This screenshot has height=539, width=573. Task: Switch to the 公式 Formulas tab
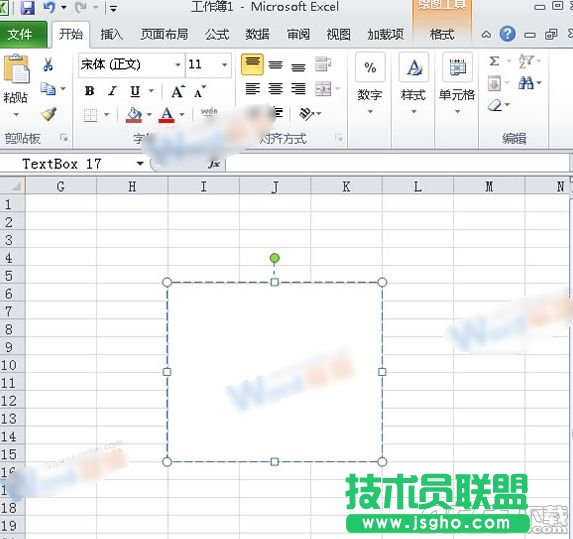tap(217, 35)
